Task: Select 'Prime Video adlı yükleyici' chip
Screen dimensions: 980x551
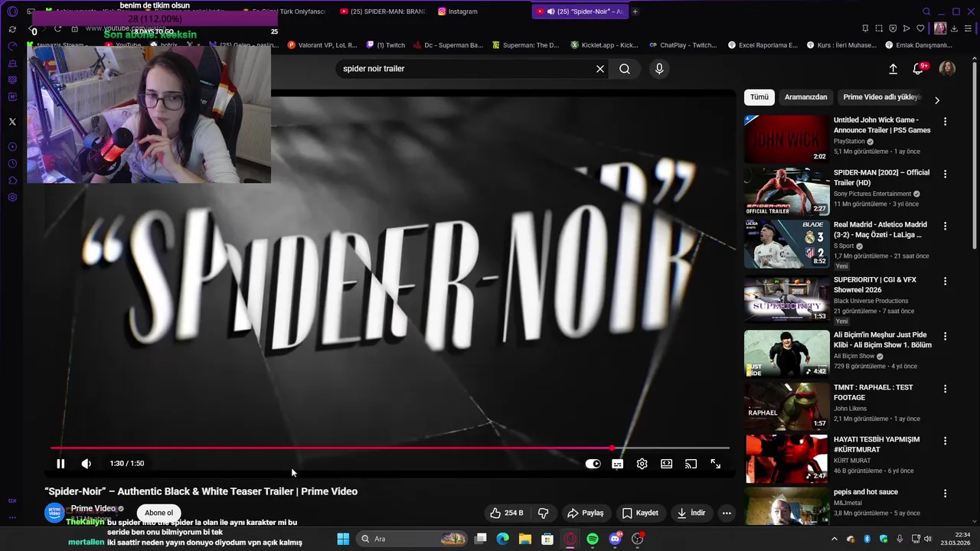Action: (881, 97)
